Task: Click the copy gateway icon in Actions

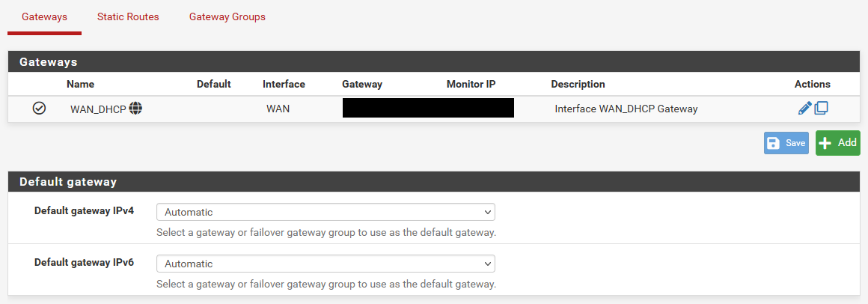Action: point(821,108)
